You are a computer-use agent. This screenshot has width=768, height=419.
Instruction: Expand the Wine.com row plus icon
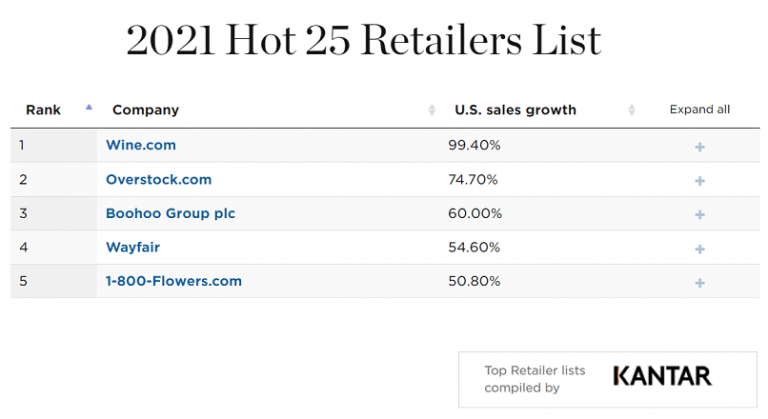699,147
